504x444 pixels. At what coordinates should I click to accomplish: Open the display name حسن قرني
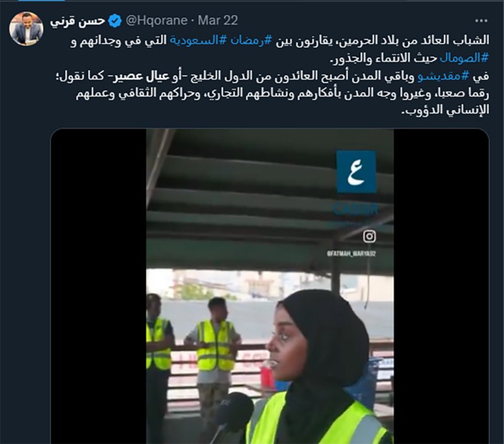pyautogui.click(x=77, y=21)
